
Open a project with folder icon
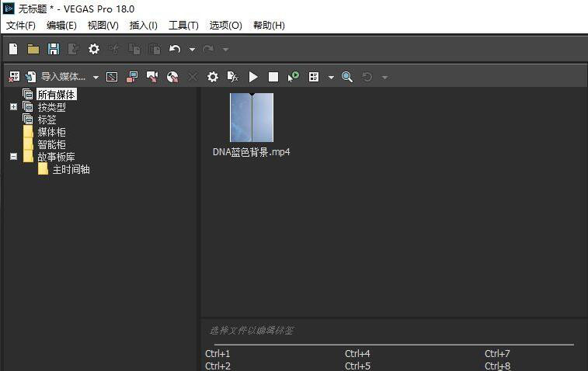point(33,49)
